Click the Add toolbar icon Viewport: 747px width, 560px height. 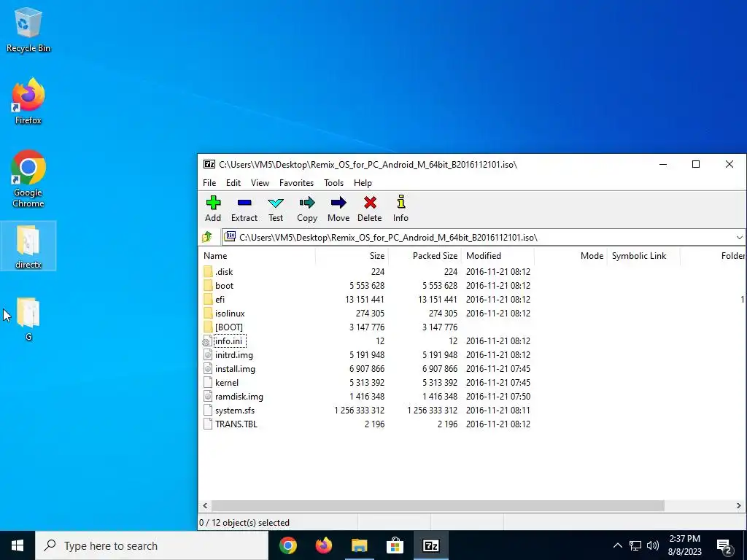(213, 209)
